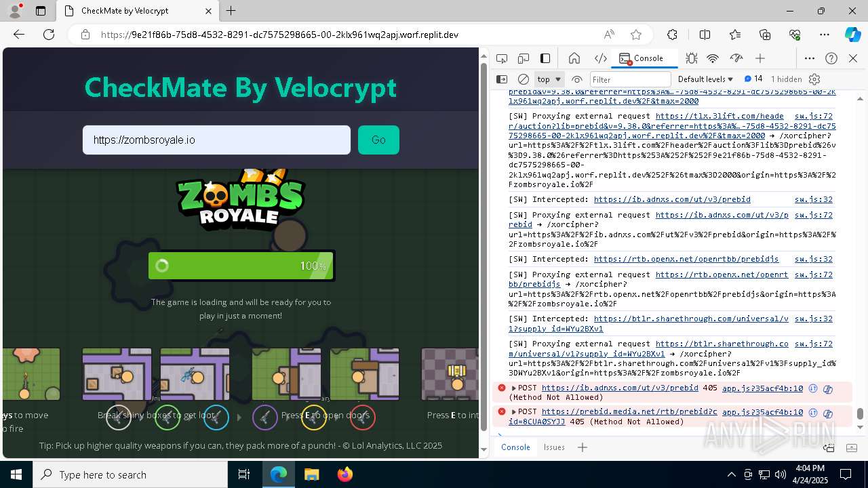
Task: Open Firefox from the taskbar
Action: (344, 474)
